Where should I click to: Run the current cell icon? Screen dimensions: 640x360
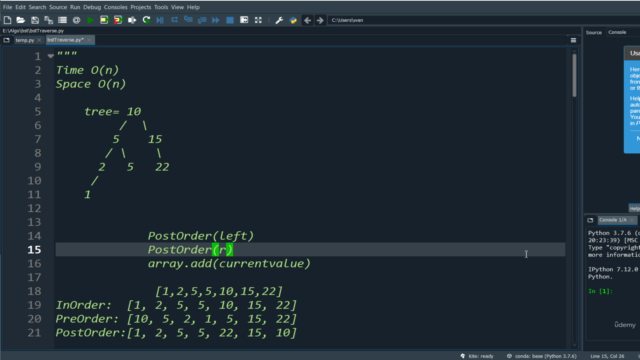104,20
